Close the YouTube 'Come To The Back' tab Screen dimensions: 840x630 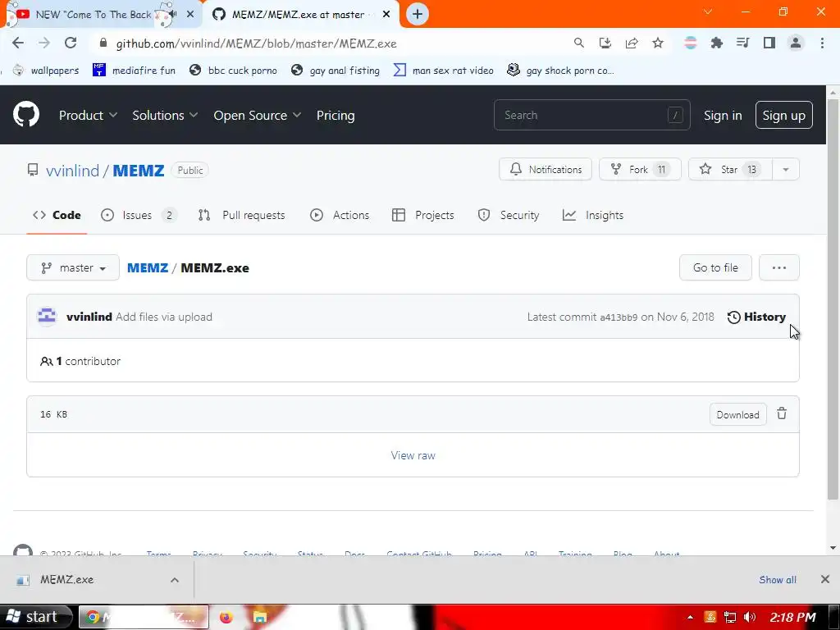click(190, 15)
